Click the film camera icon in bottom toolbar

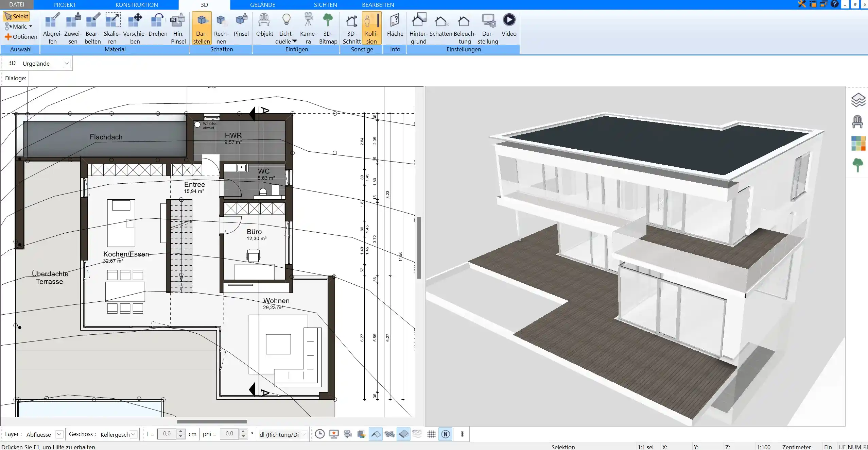tap(348, 434)
